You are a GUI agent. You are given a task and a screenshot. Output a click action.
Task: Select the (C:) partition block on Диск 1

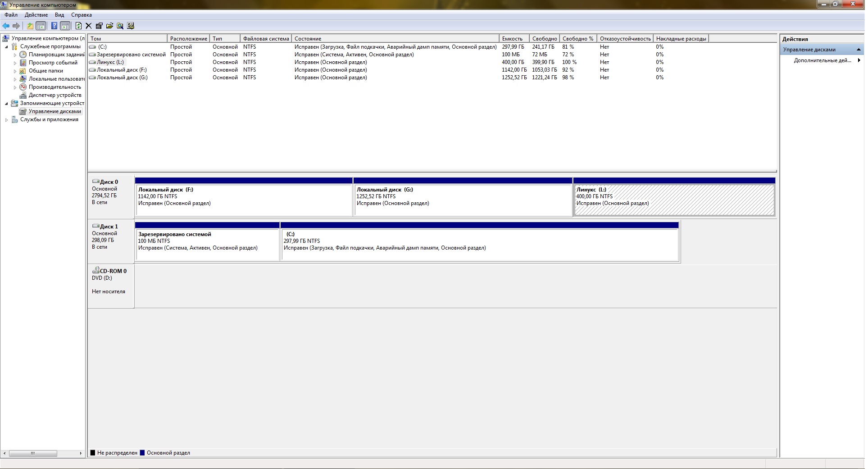coord(480,241)
